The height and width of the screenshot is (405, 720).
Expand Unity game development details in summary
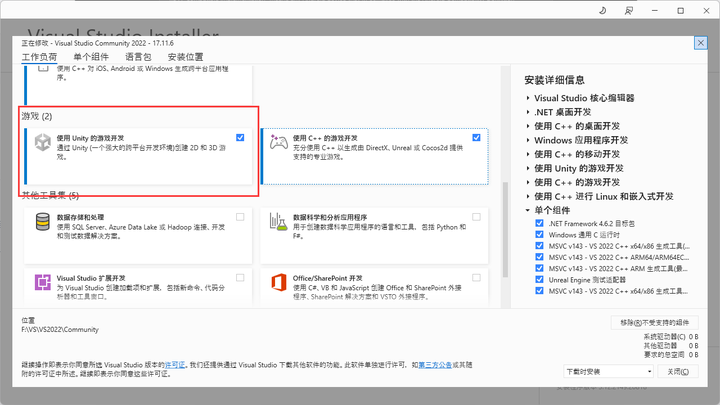[528, 168]
